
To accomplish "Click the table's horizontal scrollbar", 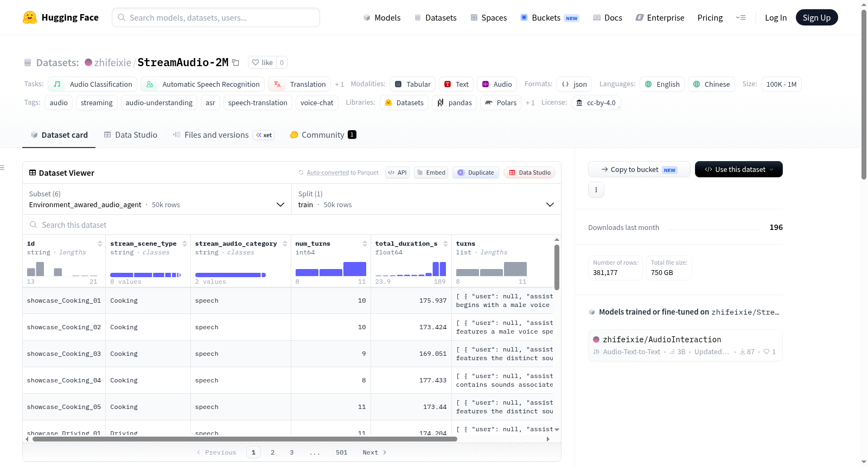I will (245, 439).
